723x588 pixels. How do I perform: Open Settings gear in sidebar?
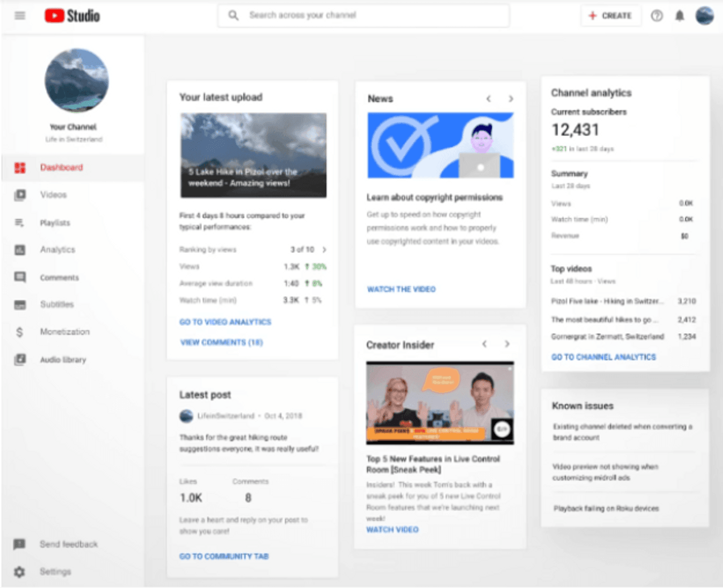point(20,571)
